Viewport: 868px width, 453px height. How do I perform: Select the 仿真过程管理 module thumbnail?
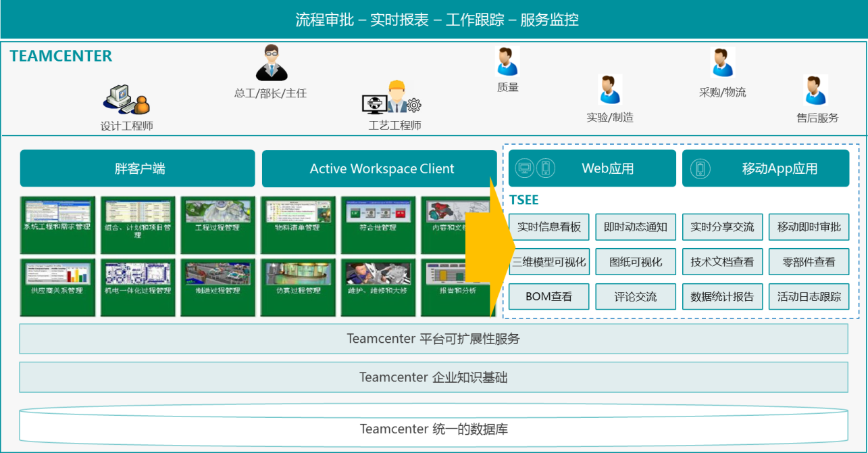[x=297, y=287]
